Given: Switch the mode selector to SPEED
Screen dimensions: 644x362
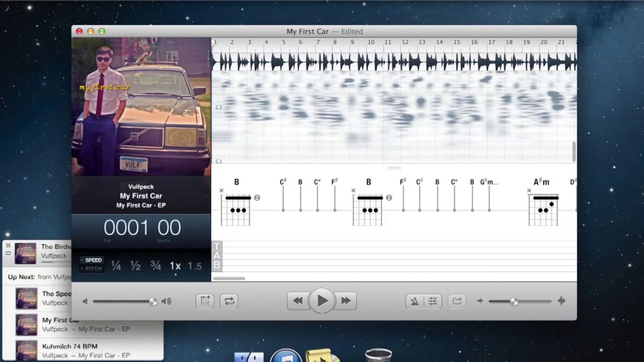Looking at the screenshot, I should [x=92, y=260].
